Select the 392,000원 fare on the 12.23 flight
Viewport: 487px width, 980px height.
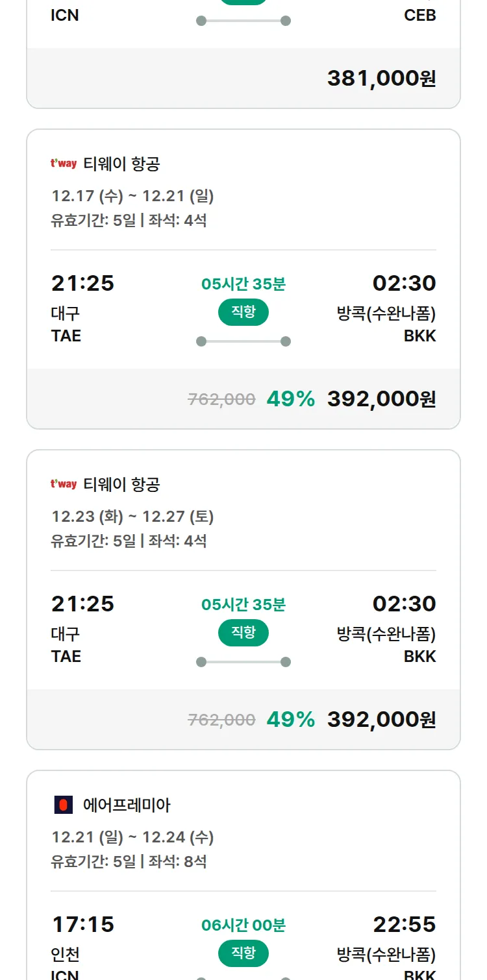click(x=381, y=720)
